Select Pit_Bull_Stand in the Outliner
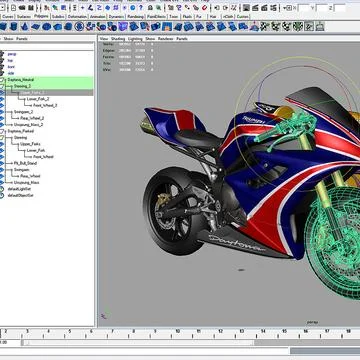The image size is (360, 360). [25, 163]
